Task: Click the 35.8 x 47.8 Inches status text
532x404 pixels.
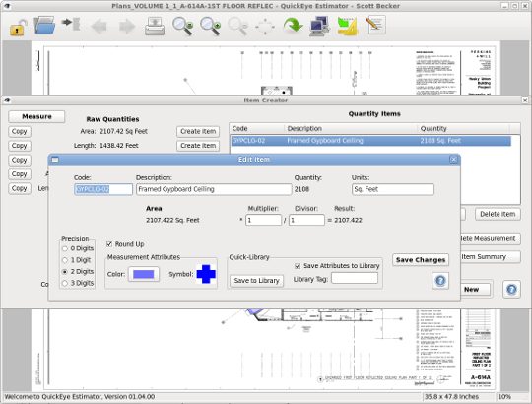Action: pos(451,396)
